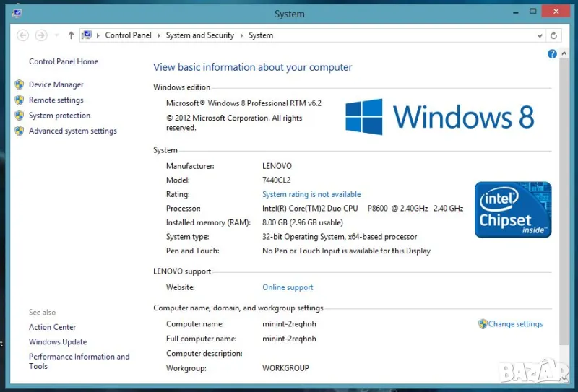The image size is (578, 392).
Task: Expand chevron after Control Panel breadcrumb
Action: point(159,35)
